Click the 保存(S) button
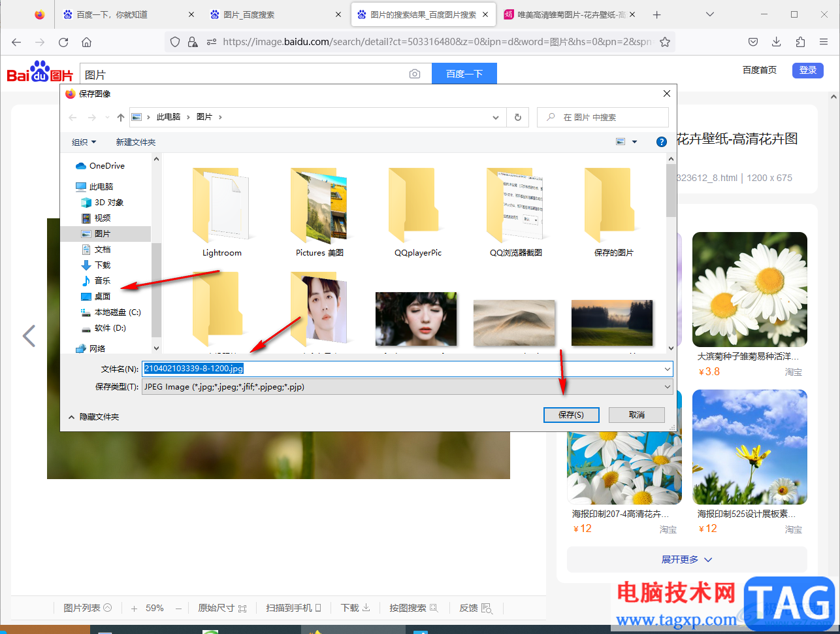 pyautogui.click(x=572, y=415)
